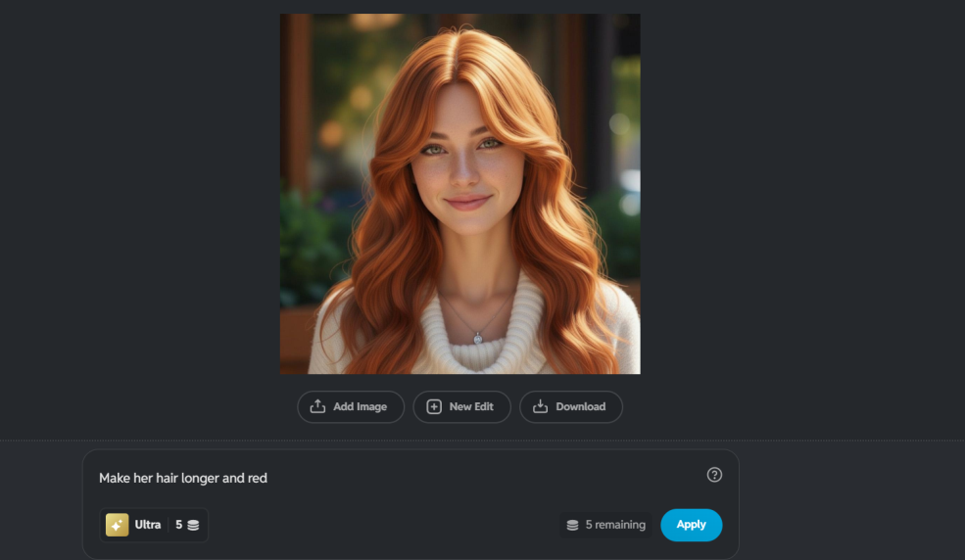This screenshot has width=965, height=560.
Task: Click the upload arrow icon in Add Image
Action: (317, 406)
